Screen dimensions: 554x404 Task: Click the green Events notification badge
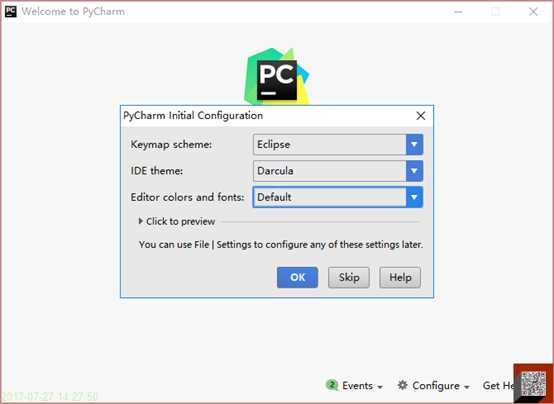pos(332,385)
